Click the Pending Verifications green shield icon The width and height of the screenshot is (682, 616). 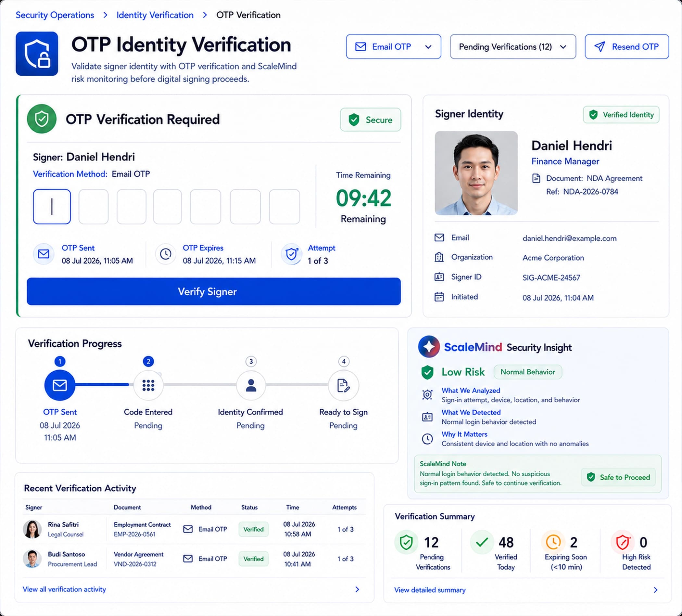click(406, 542)
